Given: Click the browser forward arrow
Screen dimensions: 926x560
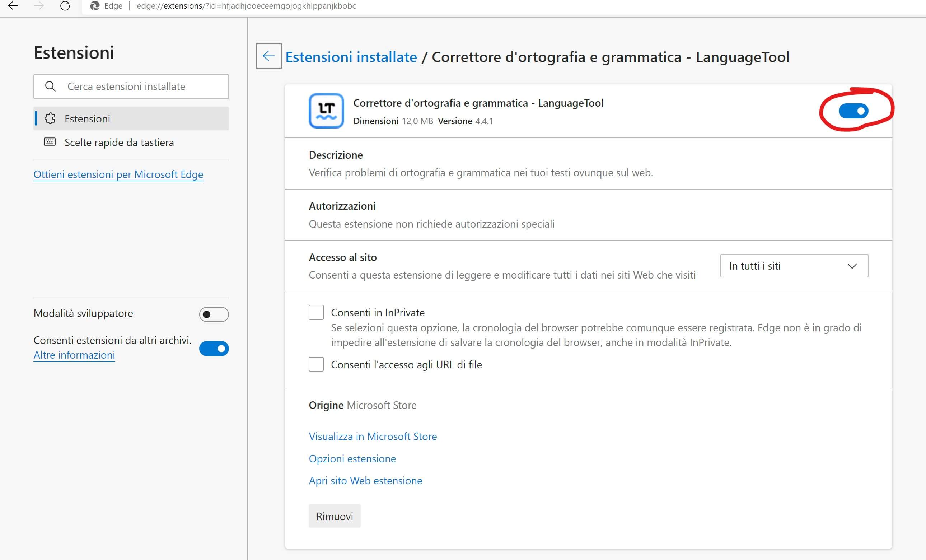Looking at the screenshot, I should 39,6.
